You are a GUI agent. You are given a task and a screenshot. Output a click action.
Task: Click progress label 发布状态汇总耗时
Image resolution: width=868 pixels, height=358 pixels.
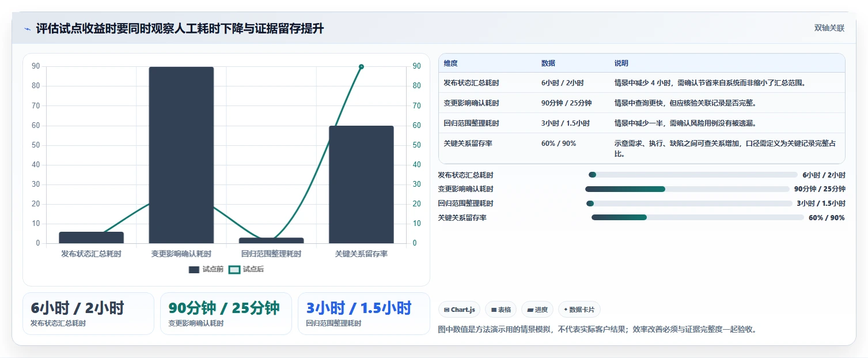click(x=465, y=175)
